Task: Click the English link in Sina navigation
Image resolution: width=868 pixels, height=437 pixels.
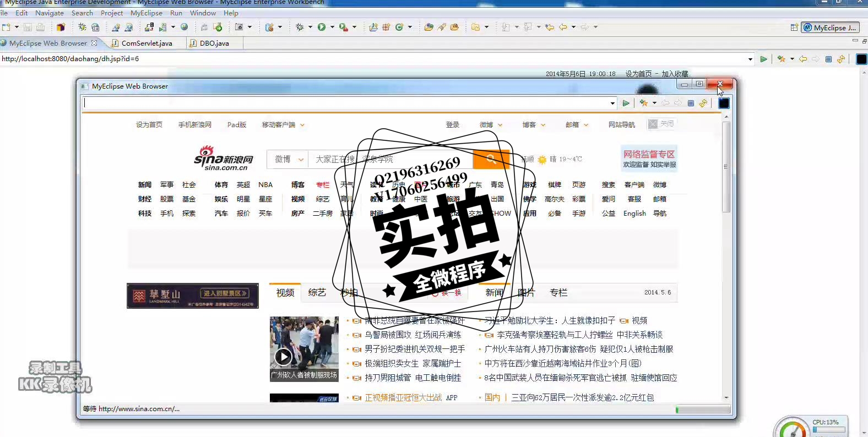Action: 634,214
